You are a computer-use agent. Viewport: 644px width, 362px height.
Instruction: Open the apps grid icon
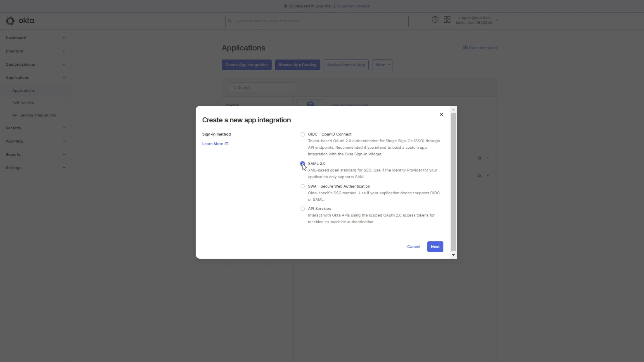(x=447, y=19)
